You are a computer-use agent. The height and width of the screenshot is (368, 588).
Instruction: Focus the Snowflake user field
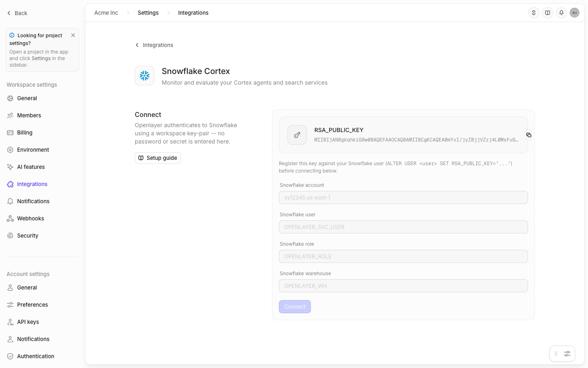coord(403,227)
